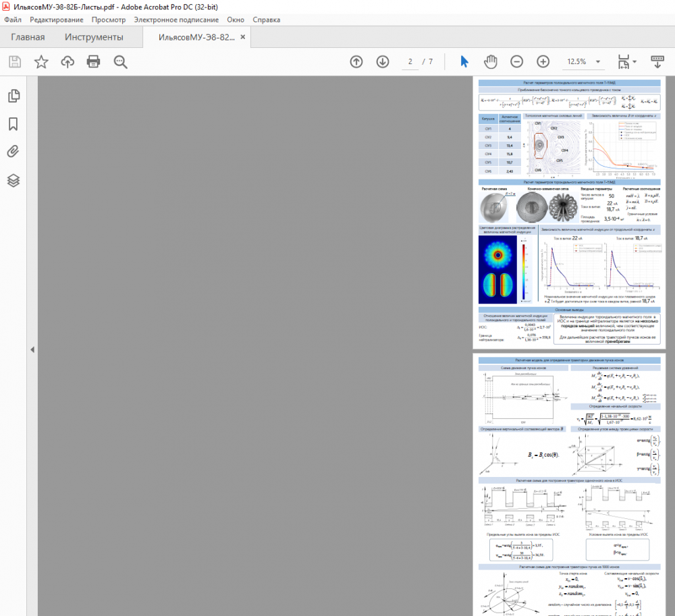The height and width of the screenshot is (616, 675).
Task: Print the document using printer icon
Action: [94, 62]
